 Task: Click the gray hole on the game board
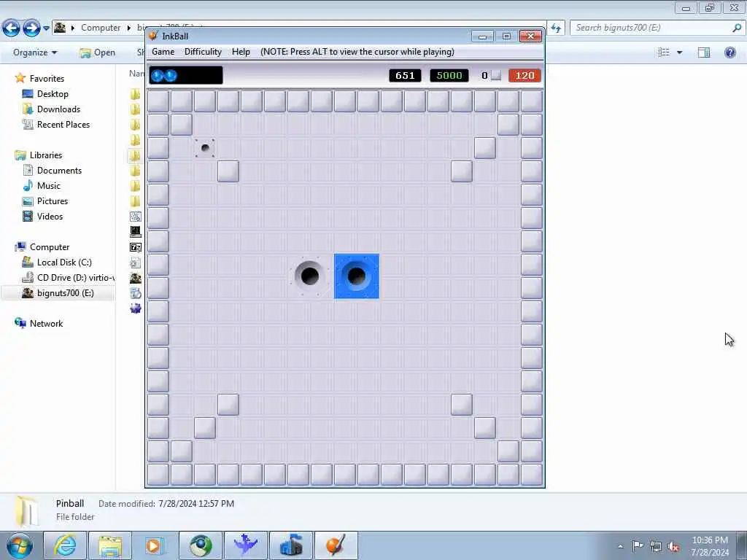[x=309, y=276]
